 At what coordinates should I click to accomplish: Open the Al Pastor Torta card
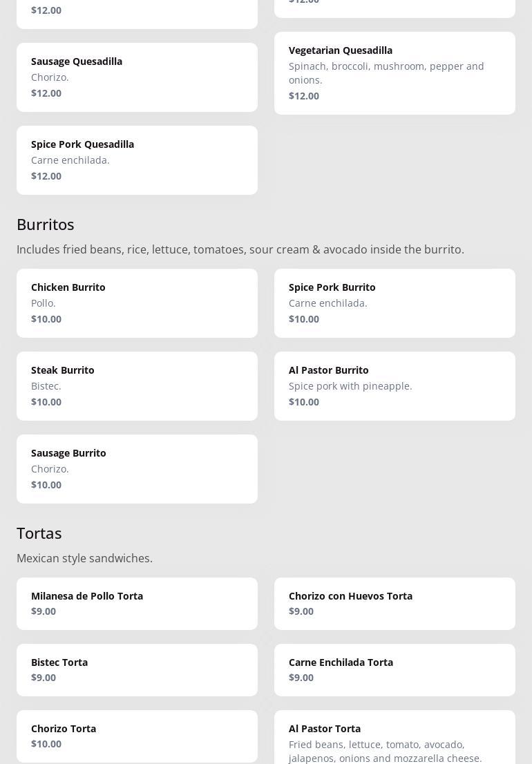[x=395, y=739]
